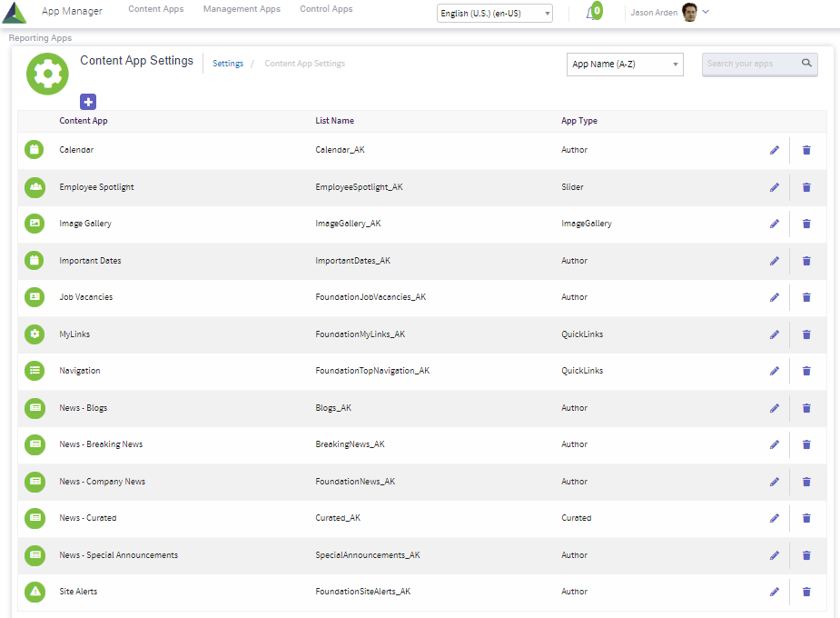This screenshot has width=840, height=618.
Task: Select Control Apps in top navigation
Action: click(326, 9)
